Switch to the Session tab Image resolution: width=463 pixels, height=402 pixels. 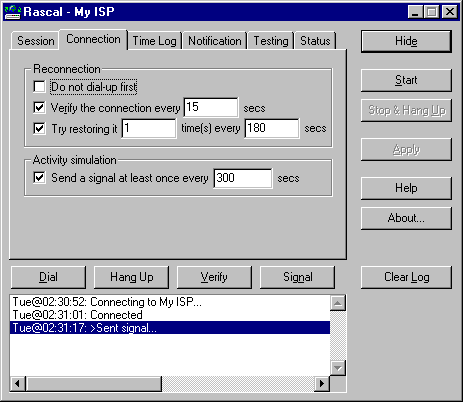click(x=35, y=41)
